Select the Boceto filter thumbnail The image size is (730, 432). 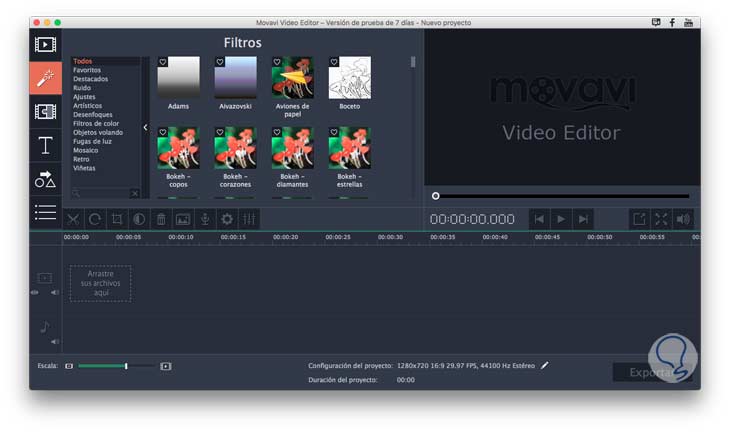(x=350, y=78)
